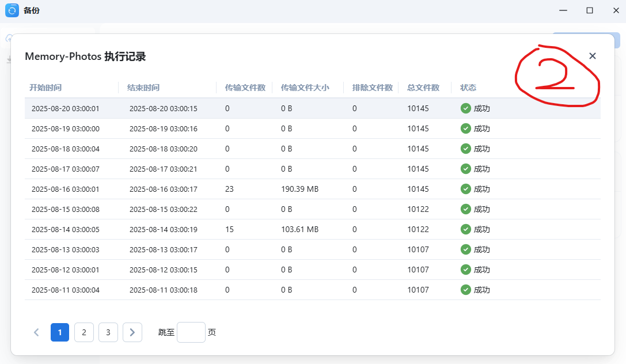Click the next page arrow
The height and width of the screenshot is (364, 626).
tap(132, 332)
